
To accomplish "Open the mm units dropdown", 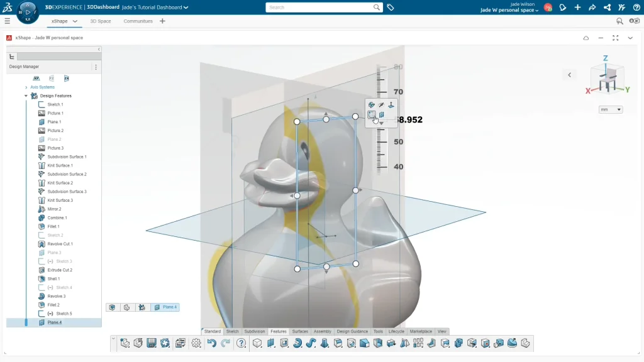I will (610, 109).
